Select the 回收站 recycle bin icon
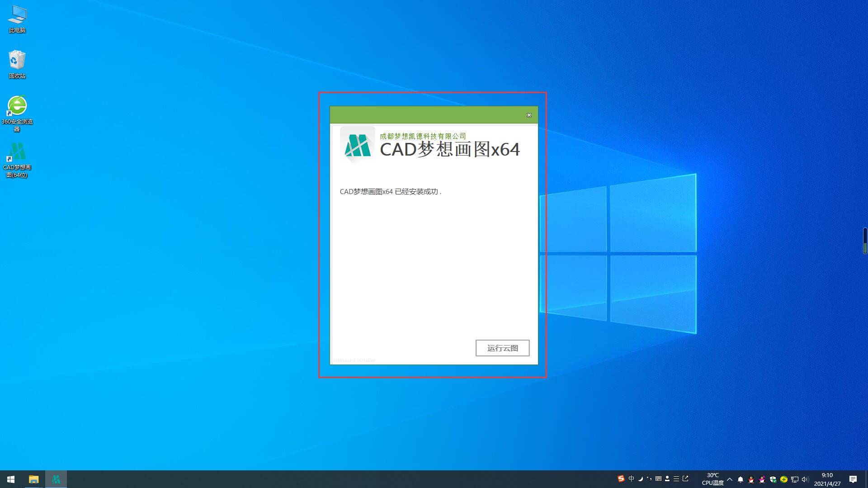Image resolution: width=868 pixels, height=488 pixels. 17,64
